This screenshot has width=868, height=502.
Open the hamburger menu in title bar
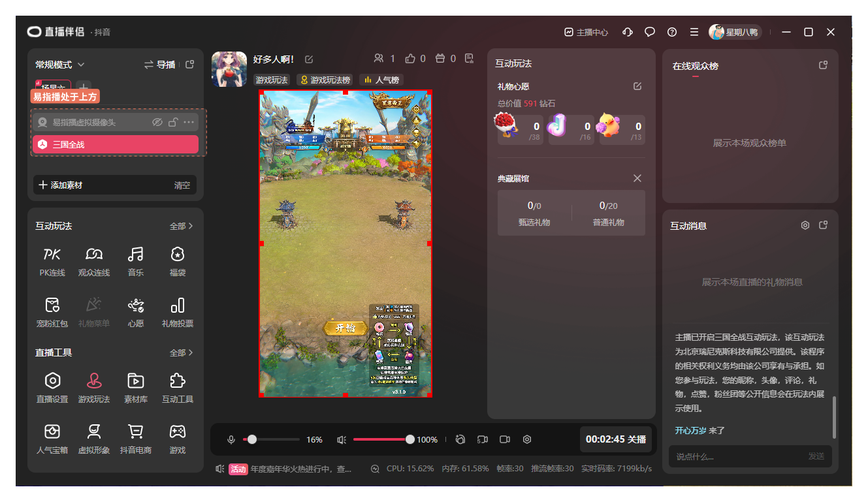tap(694, 32)
